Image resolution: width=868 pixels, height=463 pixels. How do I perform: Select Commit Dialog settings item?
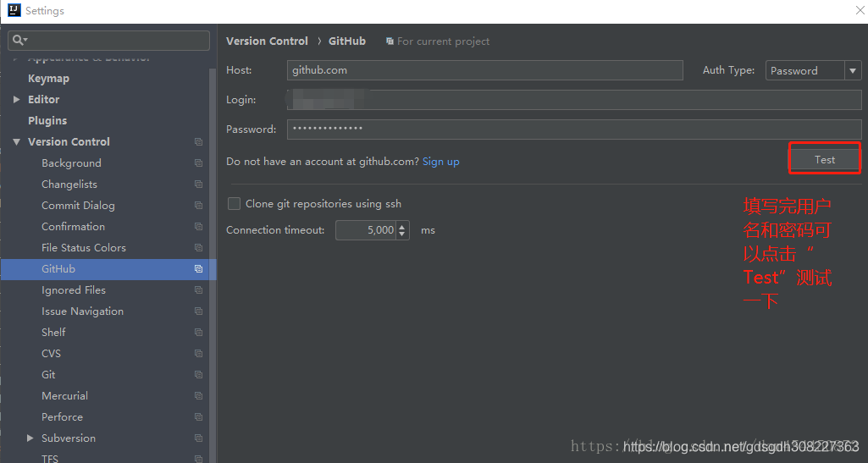[78, 205]
